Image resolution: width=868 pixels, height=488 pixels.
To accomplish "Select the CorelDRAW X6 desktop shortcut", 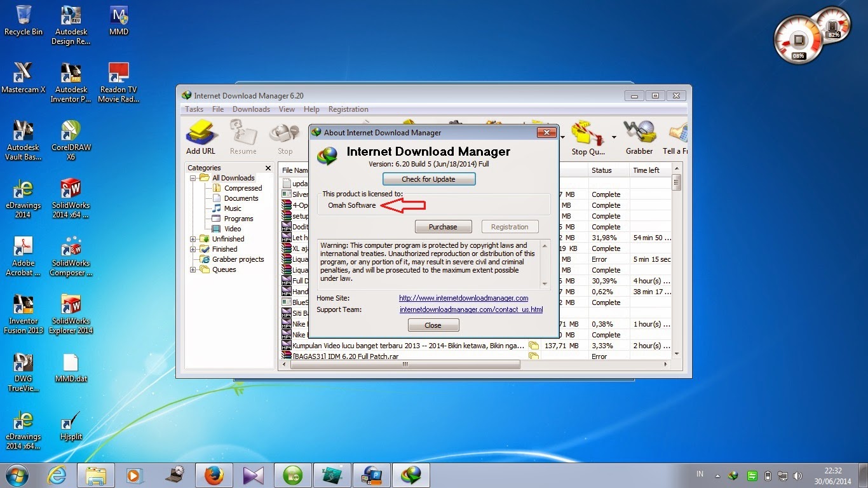I will 71,140.
